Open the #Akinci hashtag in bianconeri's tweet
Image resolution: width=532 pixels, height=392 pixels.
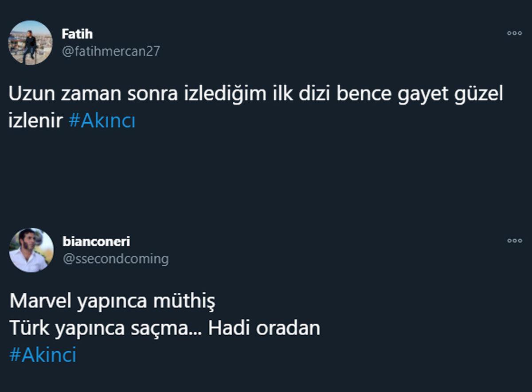click(x=43, y=354)
